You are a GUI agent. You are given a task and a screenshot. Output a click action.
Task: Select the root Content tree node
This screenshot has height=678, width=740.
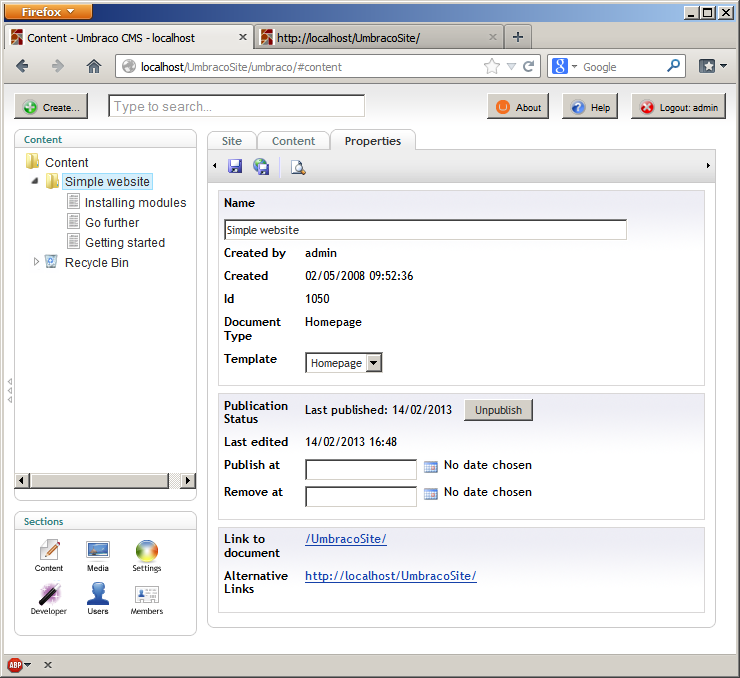coord(67,162)
